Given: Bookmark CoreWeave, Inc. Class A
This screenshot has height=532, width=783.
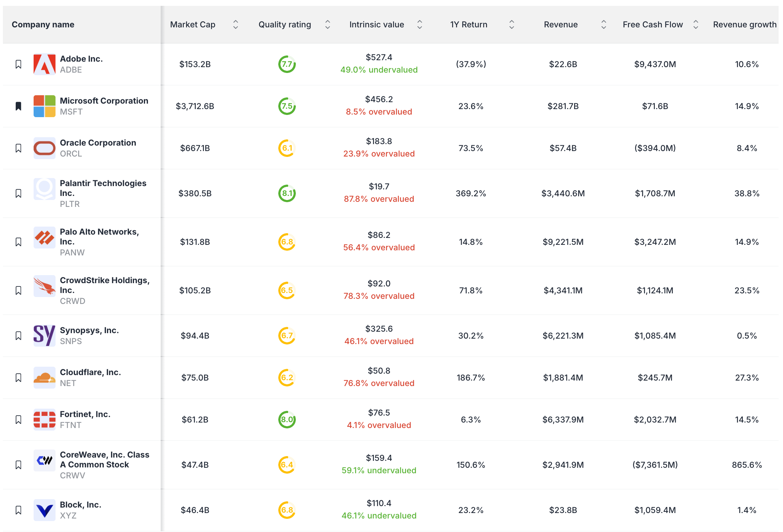Looking at the screenshot, I should point(19,464).
